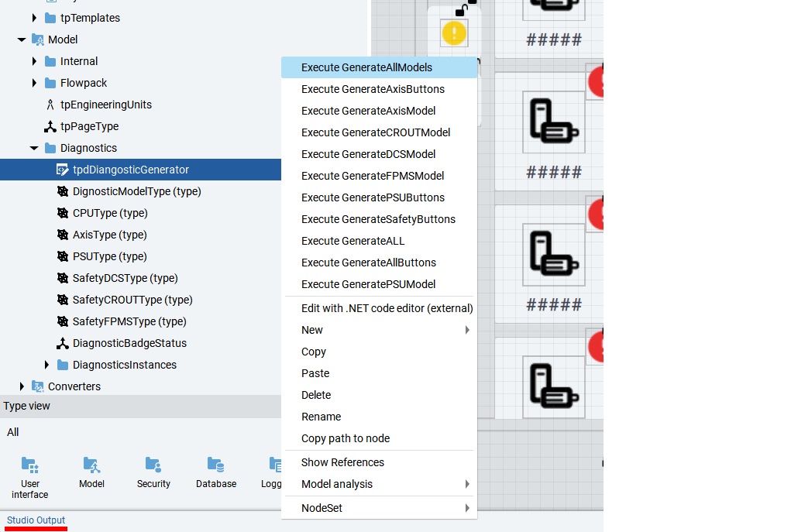This screenshot has height=532, width=791.
Task: Collapse the Diagnostics folder
Action: tap(34, 148)
